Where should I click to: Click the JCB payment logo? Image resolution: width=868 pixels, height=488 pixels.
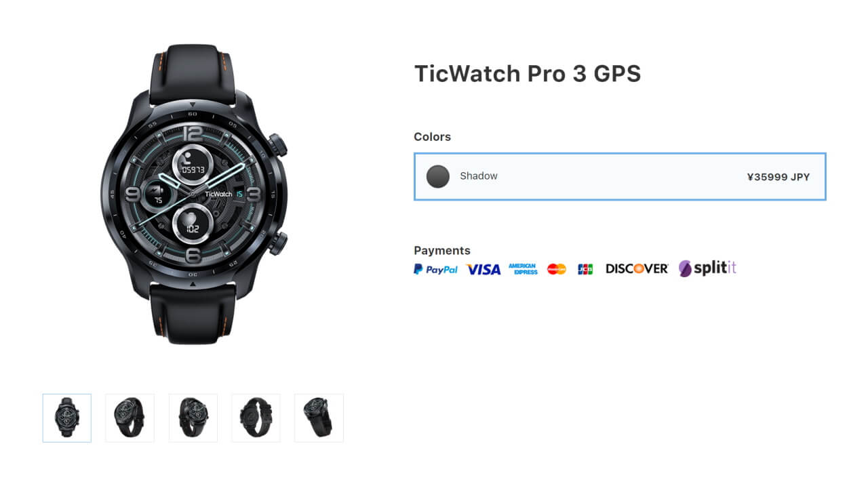point(585,269)
